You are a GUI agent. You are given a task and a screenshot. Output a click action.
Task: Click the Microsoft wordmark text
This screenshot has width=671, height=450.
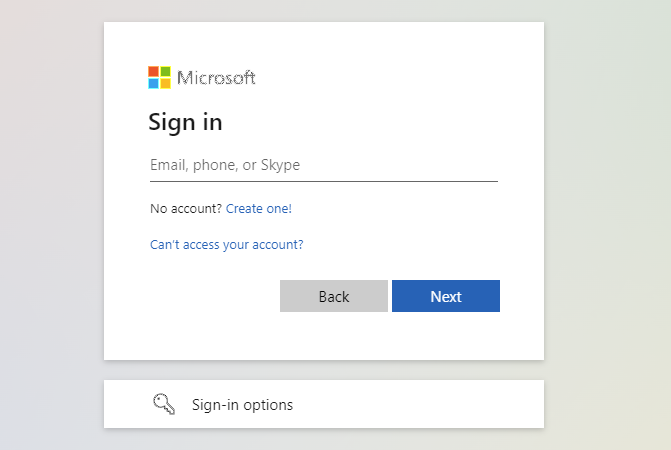216,78
